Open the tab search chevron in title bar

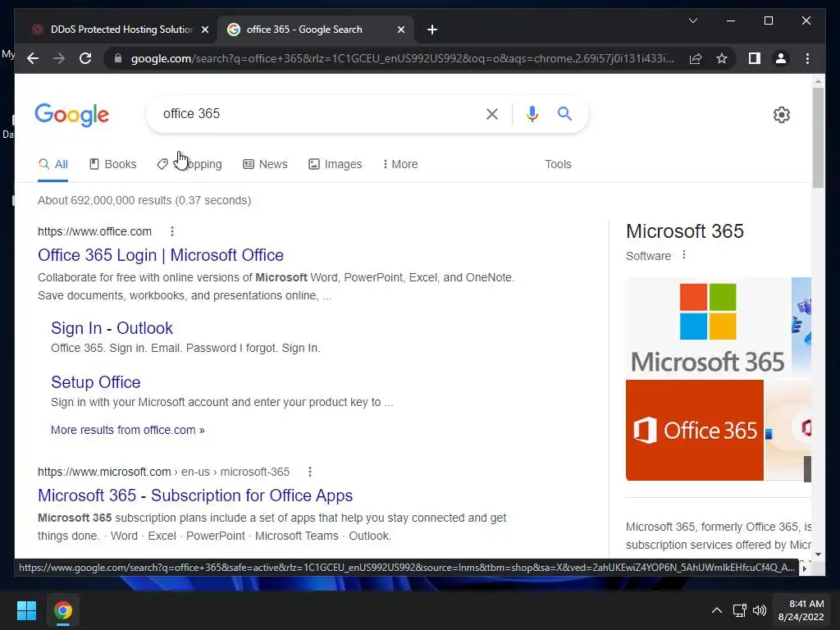point(692,21)
